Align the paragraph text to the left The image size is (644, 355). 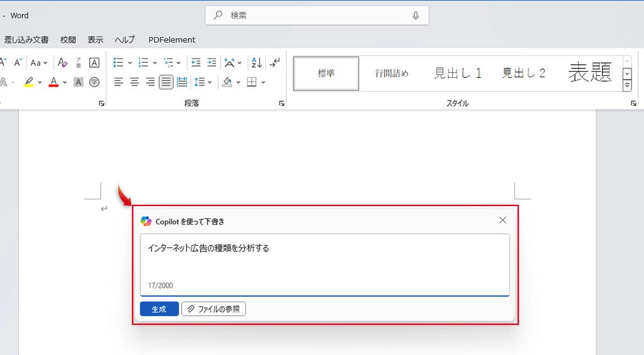(118, 82)
